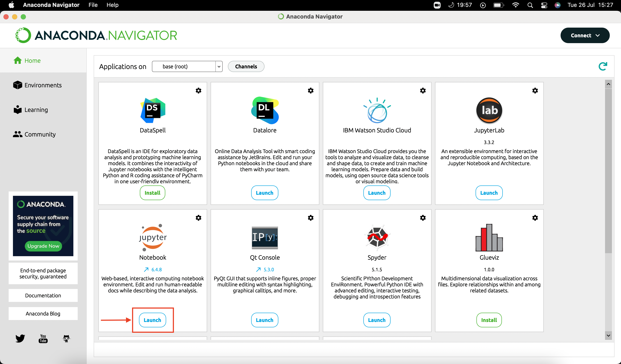Screen dimensions: 621x364
Task: Open Spyder card settings gear
Action: [423, 218]
